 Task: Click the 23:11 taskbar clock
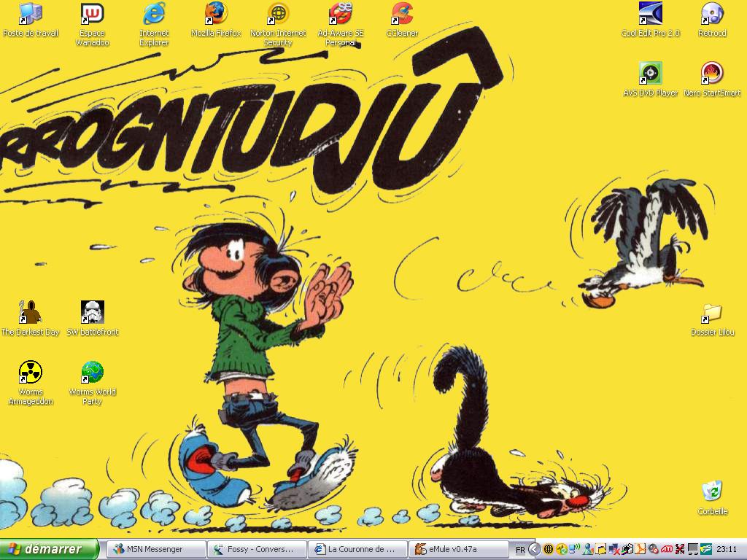(727, 549)
